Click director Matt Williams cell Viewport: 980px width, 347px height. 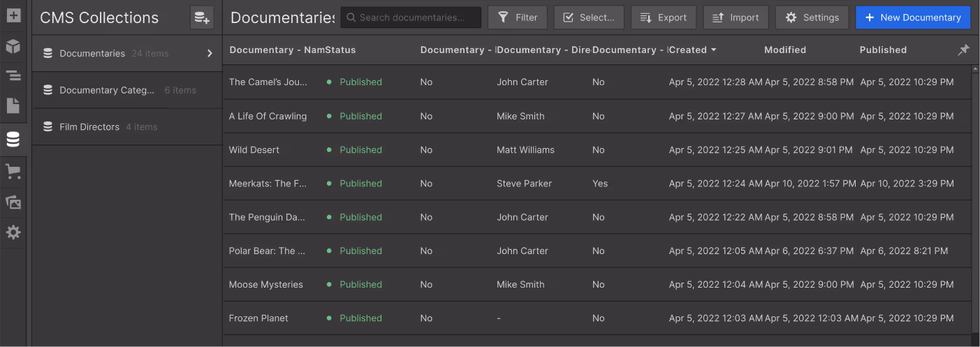point(525,150)
